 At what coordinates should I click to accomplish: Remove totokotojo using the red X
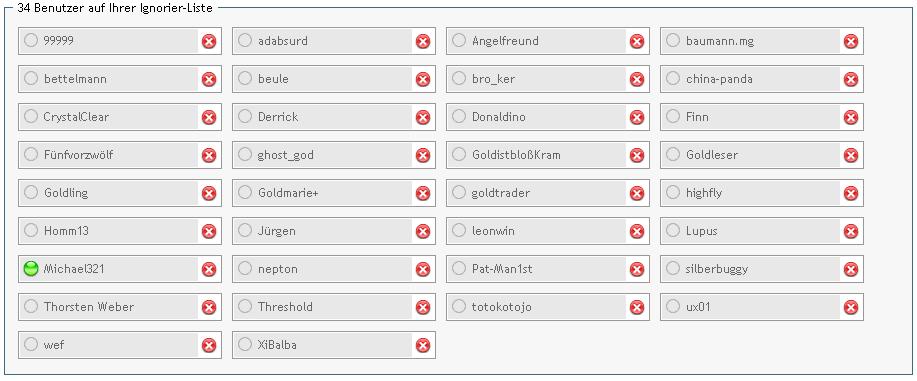tap(637, 307)
